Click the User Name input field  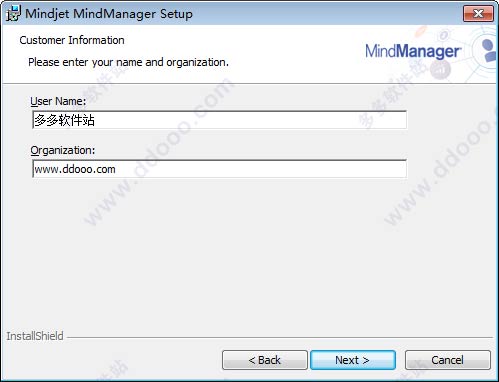tap(219, 120)
